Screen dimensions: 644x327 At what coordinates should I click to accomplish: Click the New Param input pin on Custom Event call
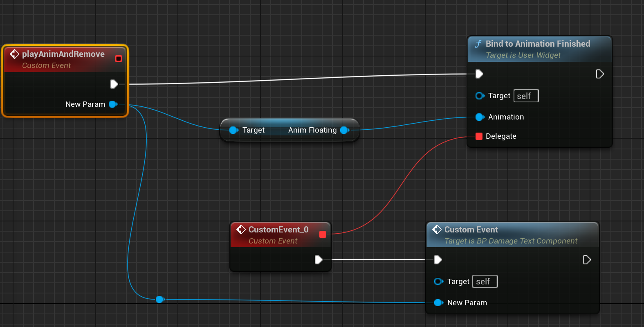pos(439,303)
